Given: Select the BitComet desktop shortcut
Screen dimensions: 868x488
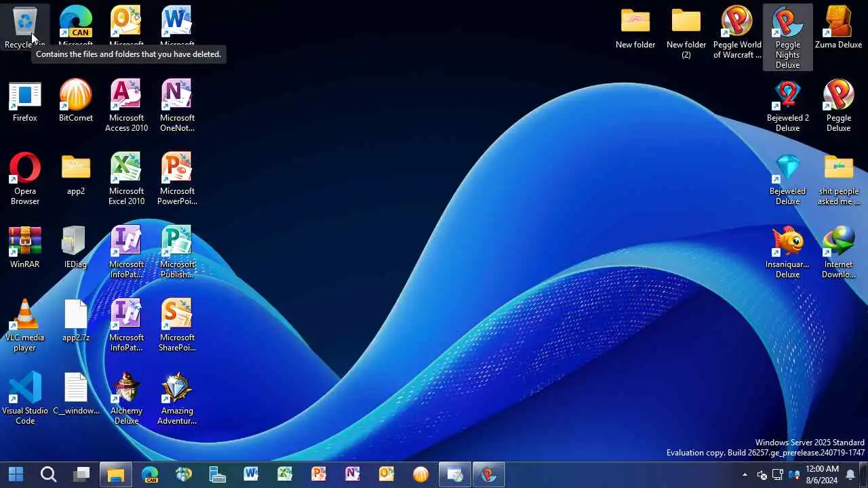Looking at the screenshot, I should tap(76, 102).
